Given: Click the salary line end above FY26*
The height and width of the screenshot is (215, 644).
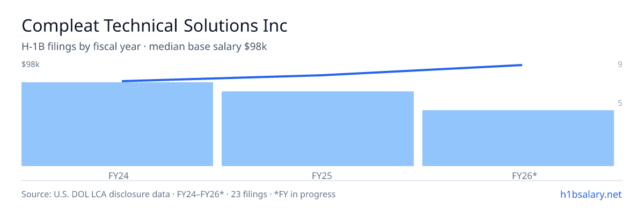Looking at the screenshot, I should point(522,65).
